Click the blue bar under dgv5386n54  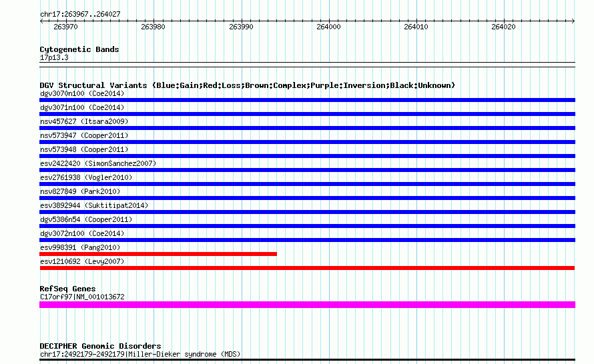pos(307,226)
